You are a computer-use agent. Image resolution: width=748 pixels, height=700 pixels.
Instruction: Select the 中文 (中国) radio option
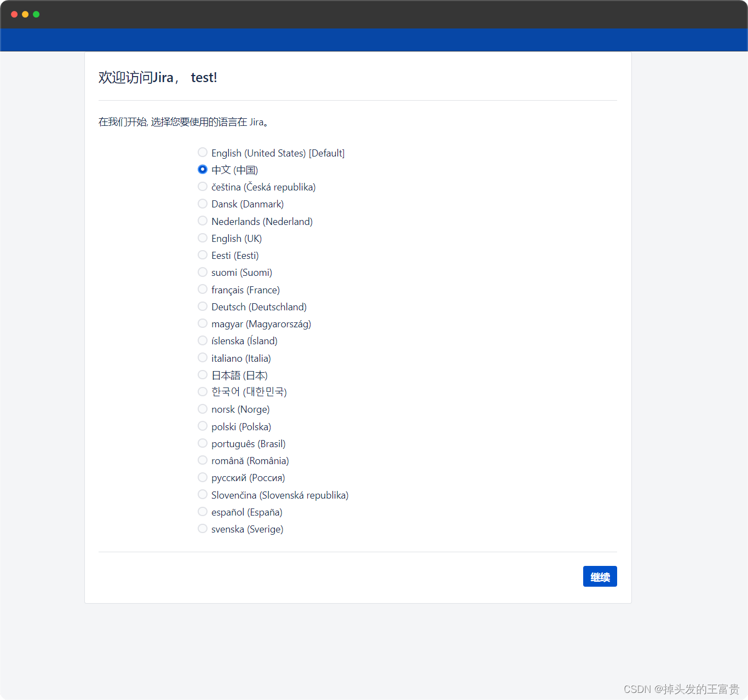(x=203, y=169)
